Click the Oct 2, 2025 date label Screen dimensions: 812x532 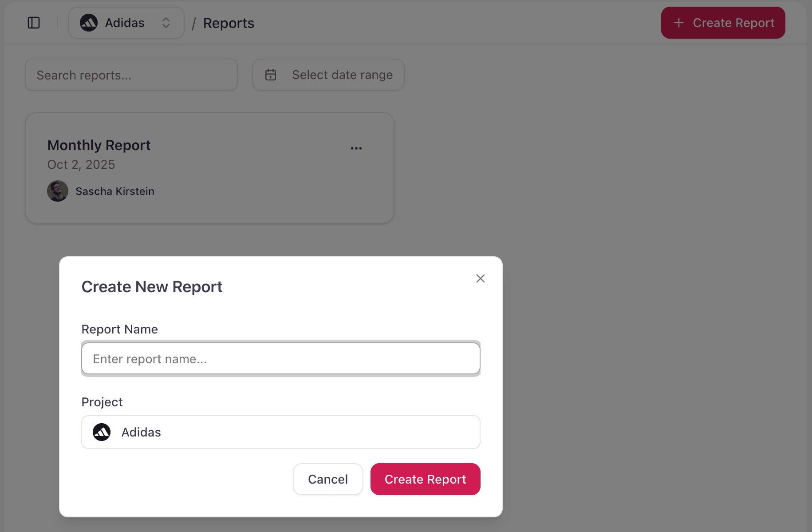[x=81, y=164]
